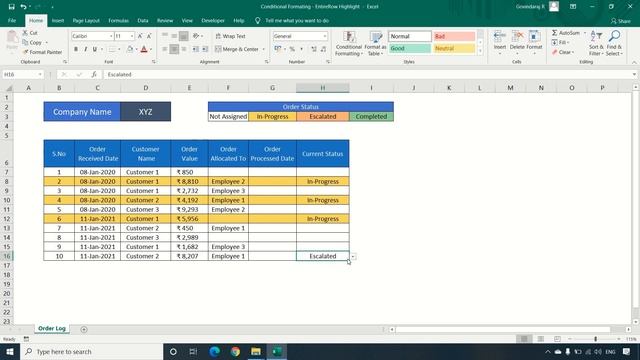Click the Decrease Font Size icon
This screenshot has width=640, height=360.
pyautogui.click(x=149, y=36)
